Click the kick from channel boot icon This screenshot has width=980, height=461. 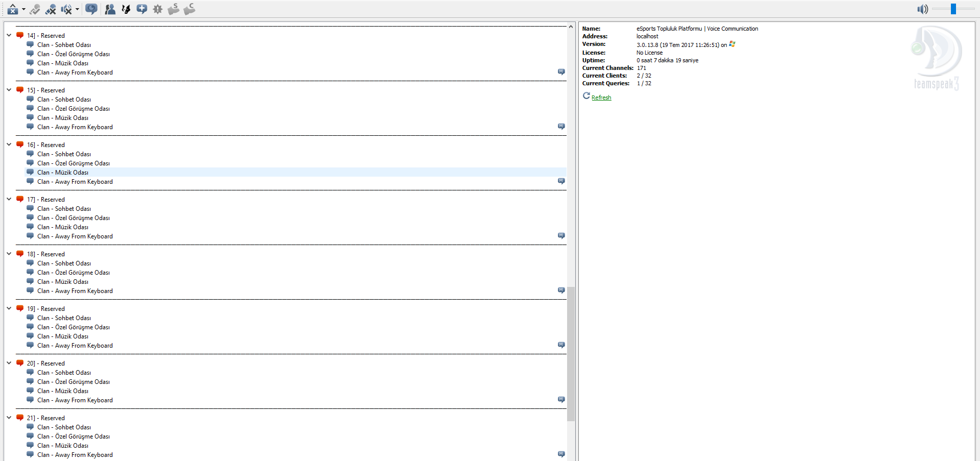(189, 9)
